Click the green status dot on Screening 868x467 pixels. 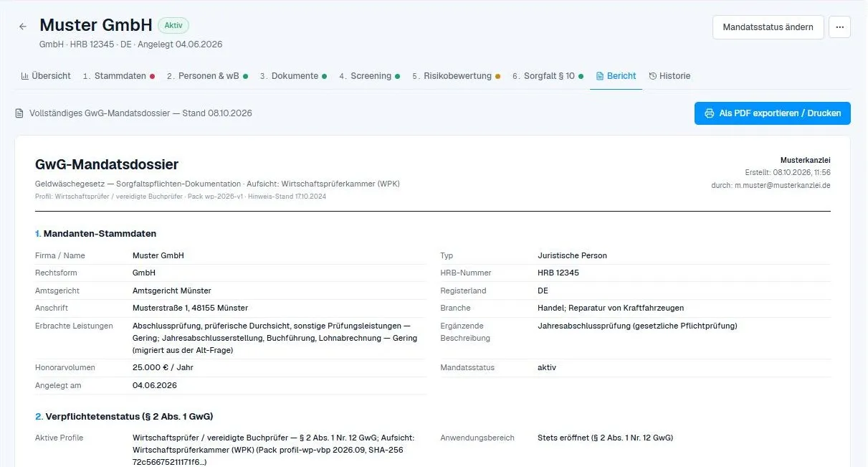tap(397, 76)
